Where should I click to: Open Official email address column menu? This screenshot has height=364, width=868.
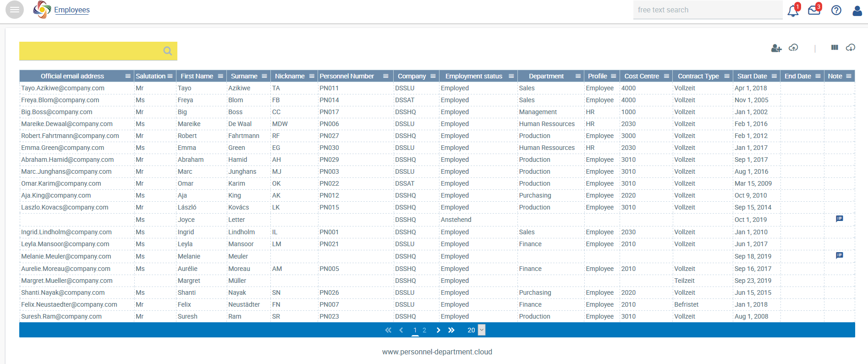(128, 76)
